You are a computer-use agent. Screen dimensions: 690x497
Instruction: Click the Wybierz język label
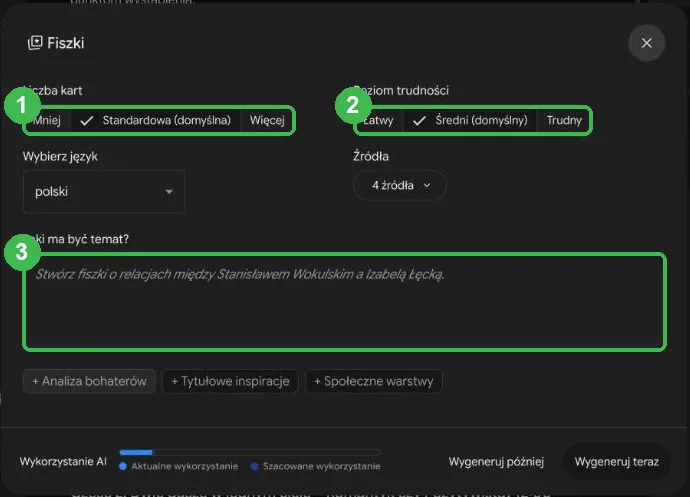60,157
